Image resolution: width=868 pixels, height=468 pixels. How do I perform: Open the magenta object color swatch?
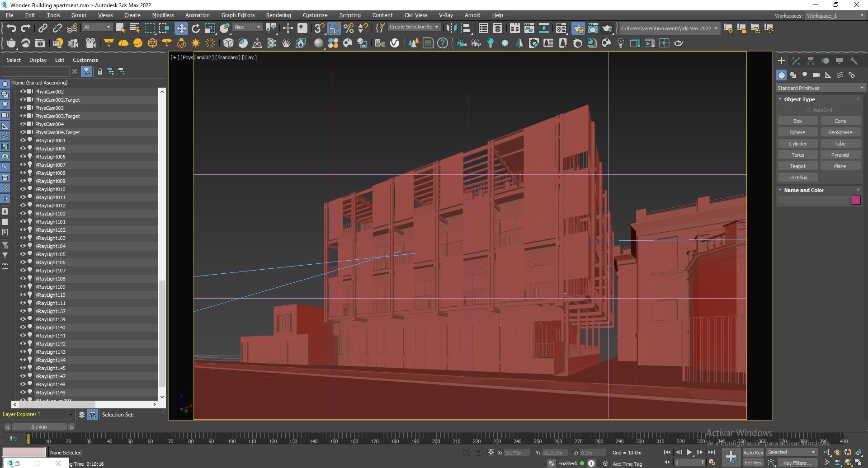tap(856, 200)
